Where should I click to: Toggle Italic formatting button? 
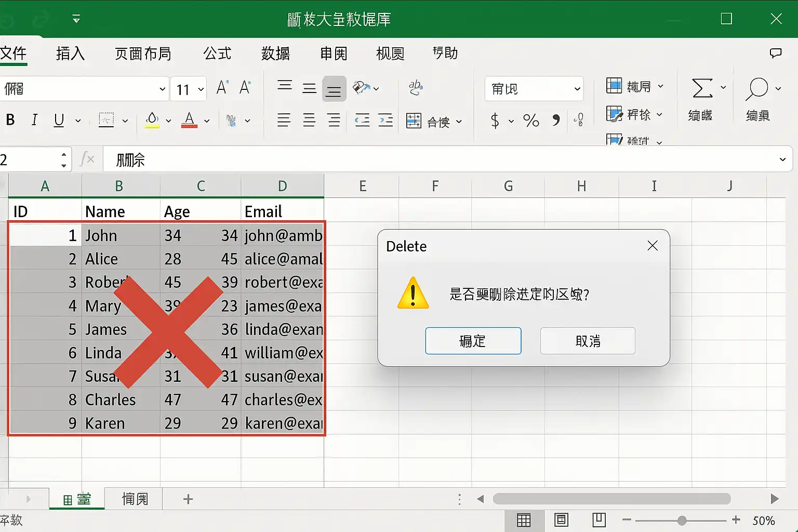(x=34, y=120)
